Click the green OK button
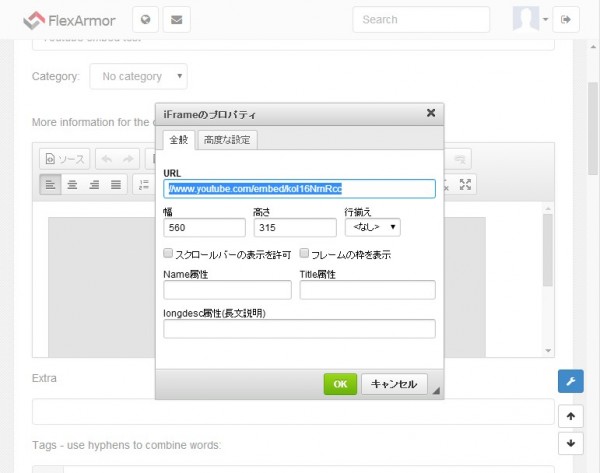The image size is (600, 473). 340,384
